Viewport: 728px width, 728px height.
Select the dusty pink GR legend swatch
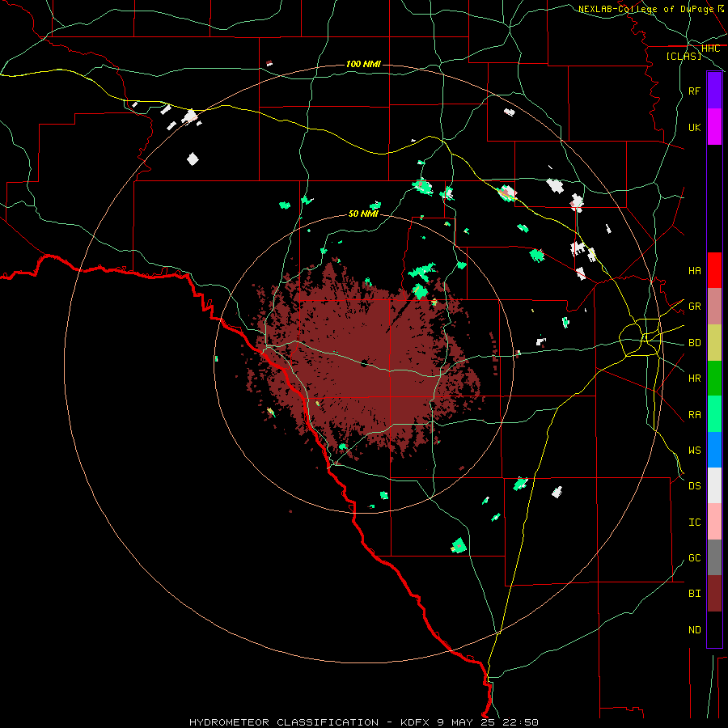[x=714, y=307]
